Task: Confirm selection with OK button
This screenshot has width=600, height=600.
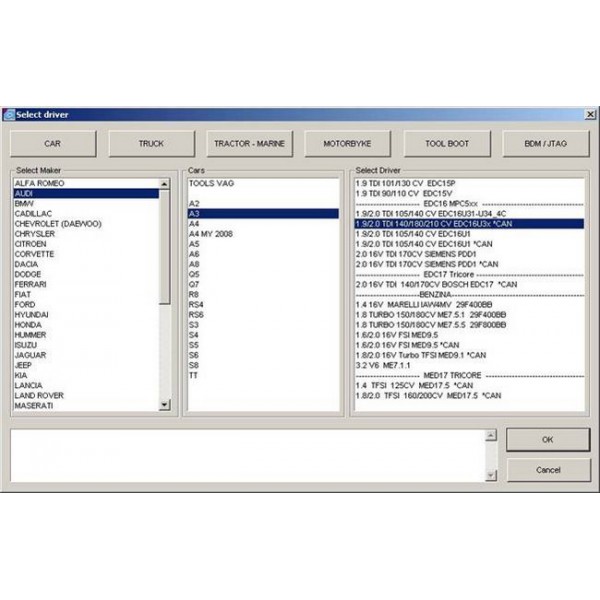Action: point(548,440)
